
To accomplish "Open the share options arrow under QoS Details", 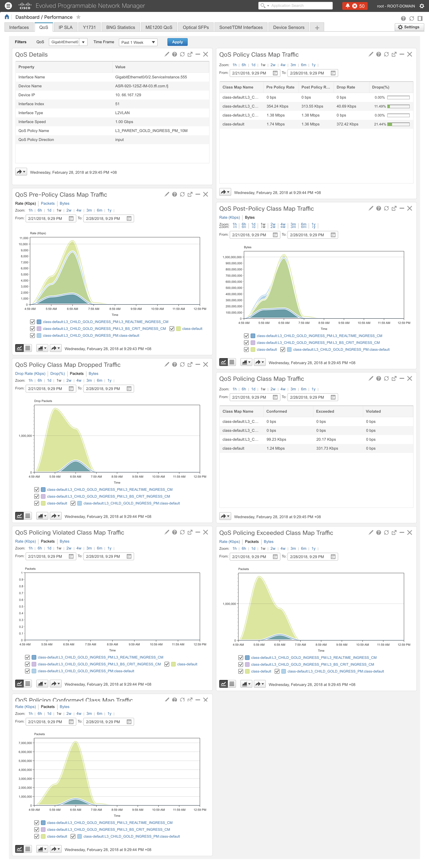I will click(x=21, y=171).
